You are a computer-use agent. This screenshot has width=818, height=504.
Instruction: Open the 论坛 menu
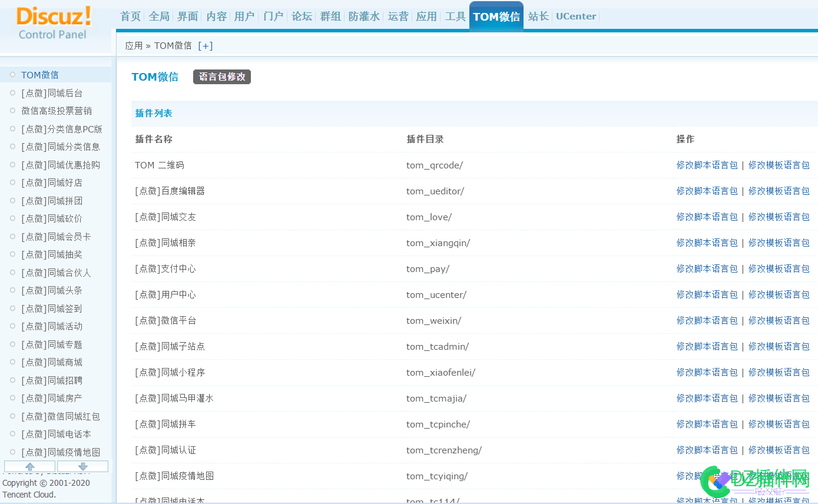point(302,16)
